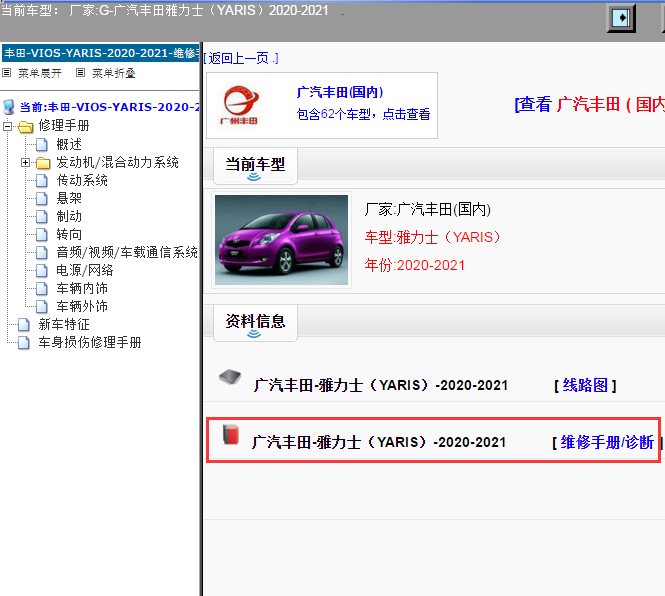665x596 pixels.
Task: Select 传动系统 in the tree
Action: (82, 181)
